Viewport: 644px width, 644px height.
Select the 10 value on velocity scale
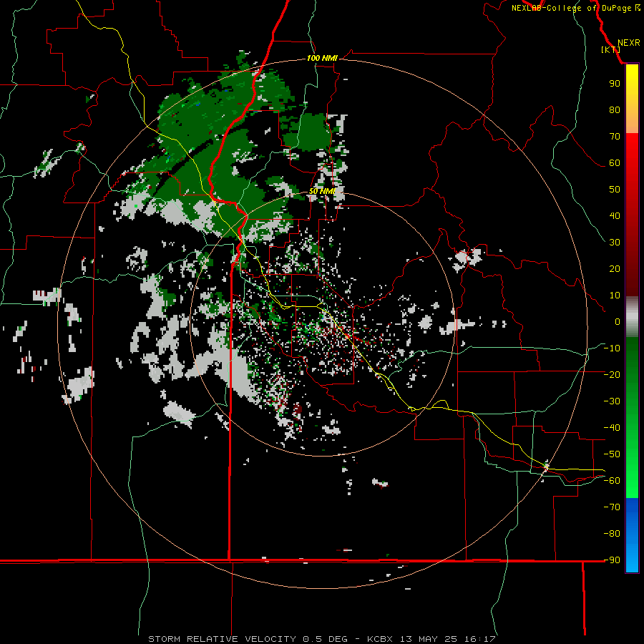point(615,296)
